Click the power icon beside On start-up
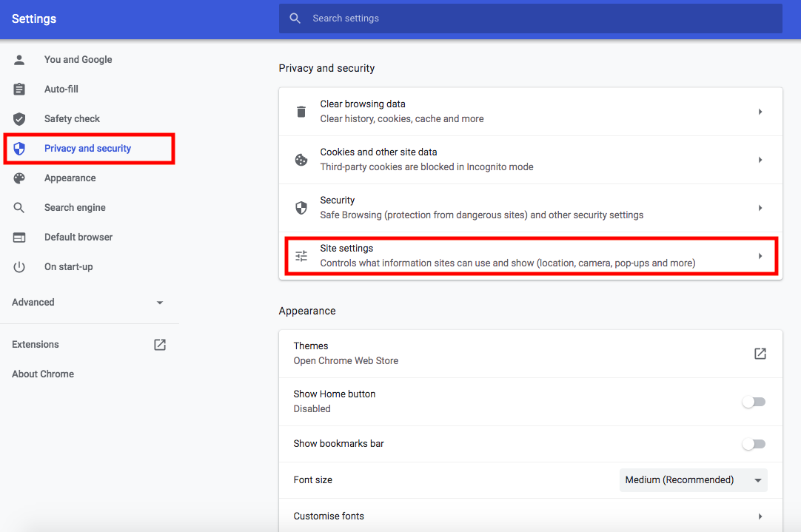The width and height of the screenshot is (801, 532). click(x=19, y=267)
